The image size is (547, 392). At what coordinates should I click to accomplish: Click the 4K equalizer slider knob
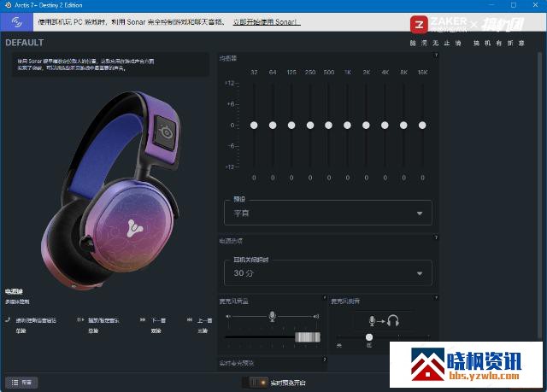pyautogui.click(x=385, y=125)
